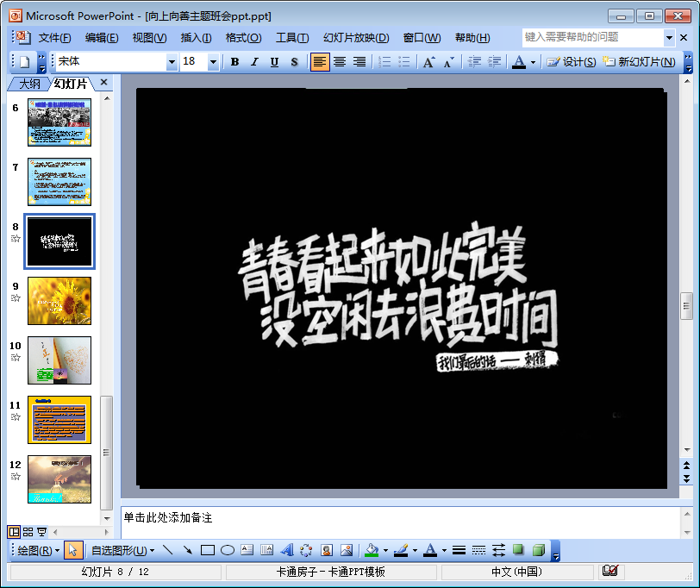Select slide 11 yellow thumbnail
Image resolution: width=700 pixels, height=588 pixels.
coord(59,420)
